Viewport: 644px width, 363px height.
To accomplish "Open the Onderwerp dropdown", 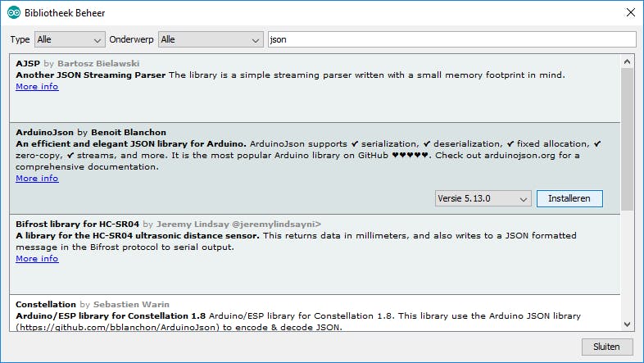I will [210, 39].
